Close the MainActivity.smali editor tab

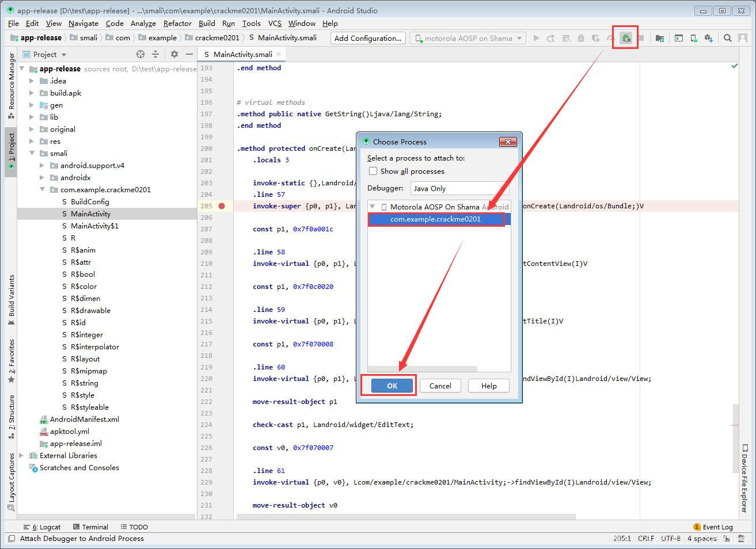[279, 54]
